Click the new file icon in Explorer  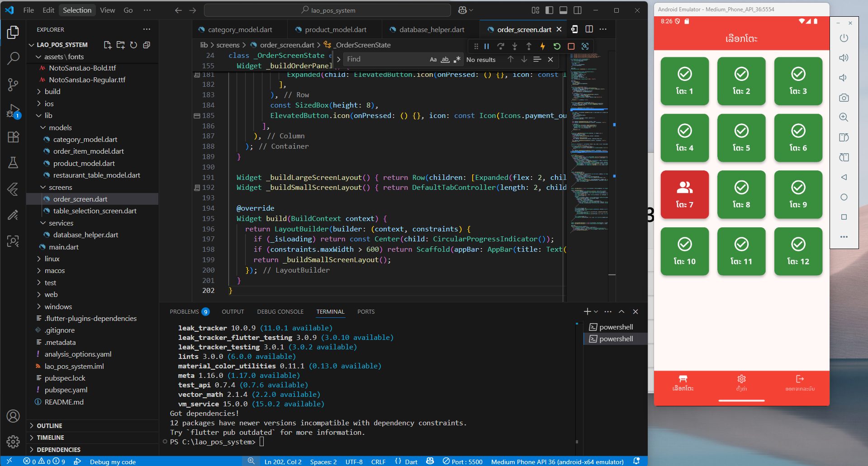coord(107,45)
